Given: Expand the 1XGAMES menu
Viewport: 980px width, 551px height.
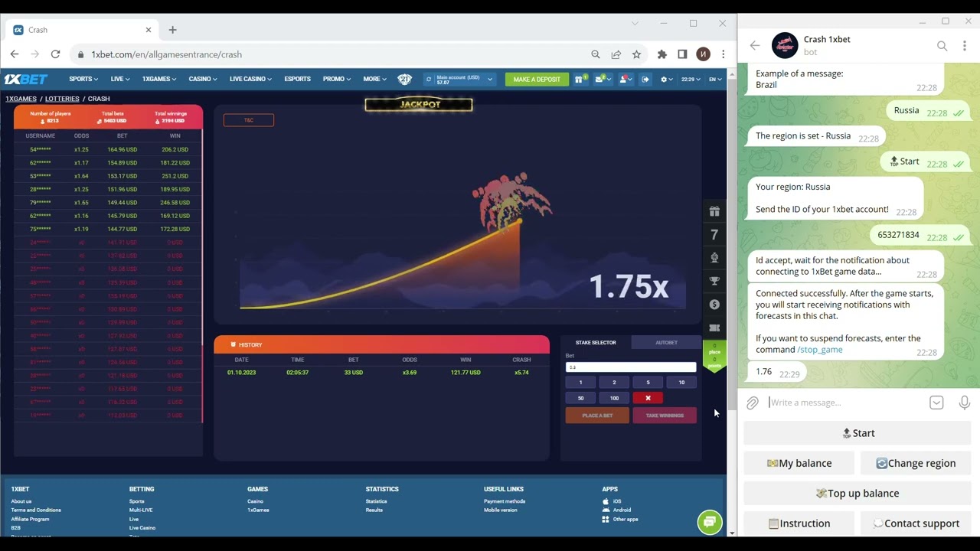Looking at the screenshot, I should pos(159,79).
